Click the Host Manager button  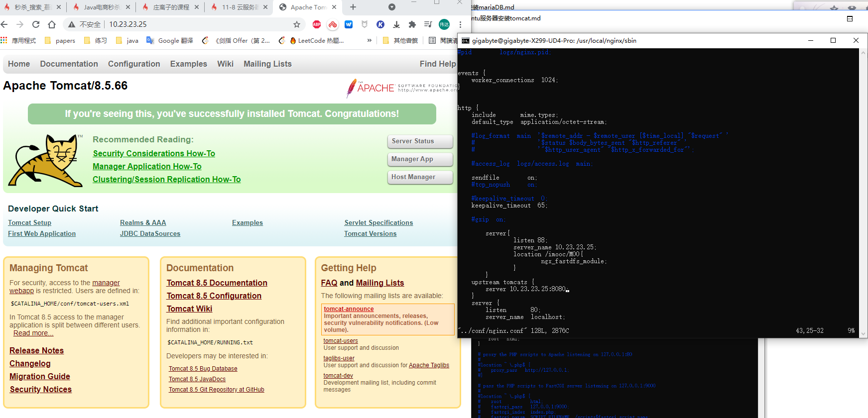(x=420, y=177)
